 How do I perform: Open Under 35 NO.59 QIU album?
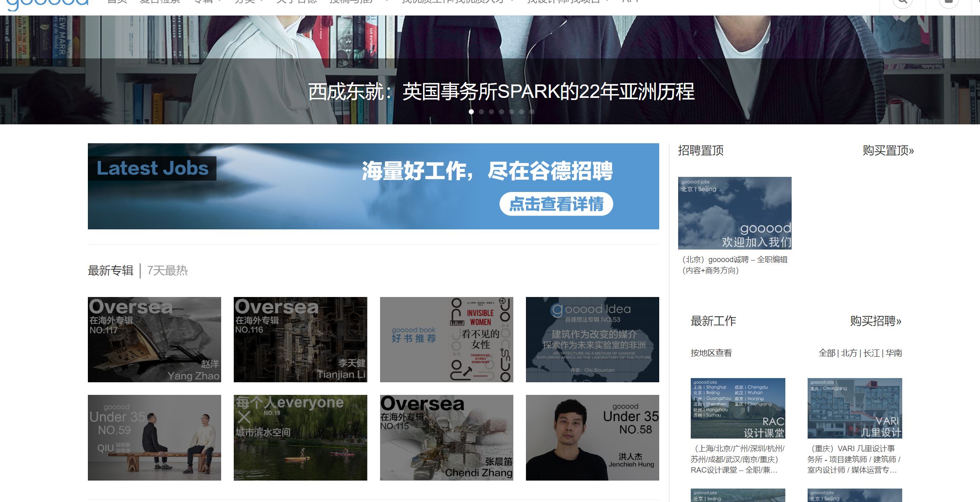coord(154,438)
